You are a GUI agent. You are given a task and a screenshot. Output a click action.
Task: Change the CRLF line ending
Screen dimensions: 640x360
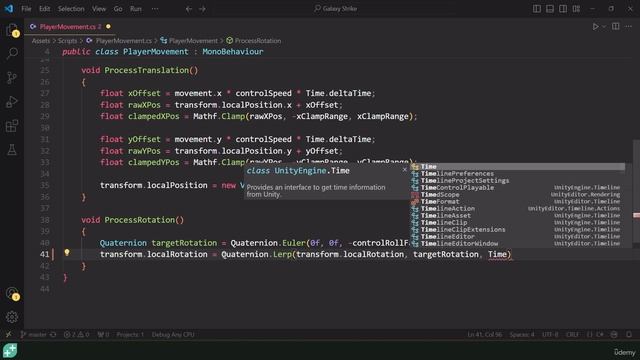click(x=572, y=334)
